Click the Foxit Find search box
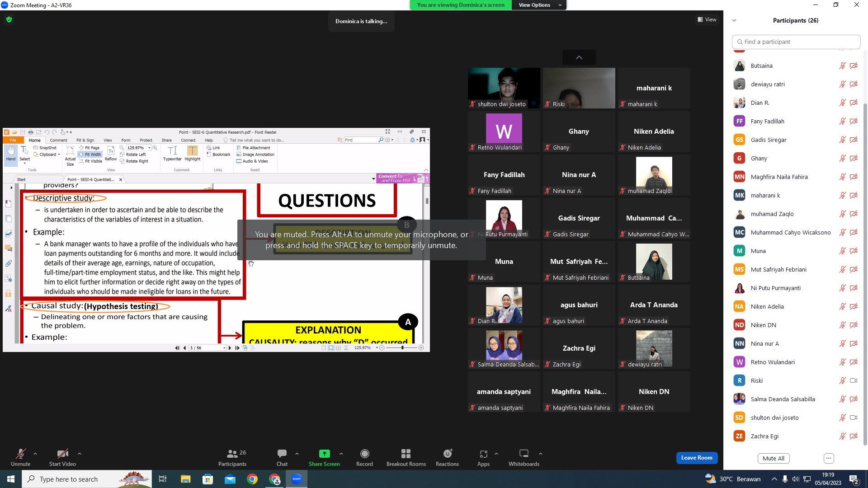The height and width of the screenshot is (488, 868). coord(361,140)
